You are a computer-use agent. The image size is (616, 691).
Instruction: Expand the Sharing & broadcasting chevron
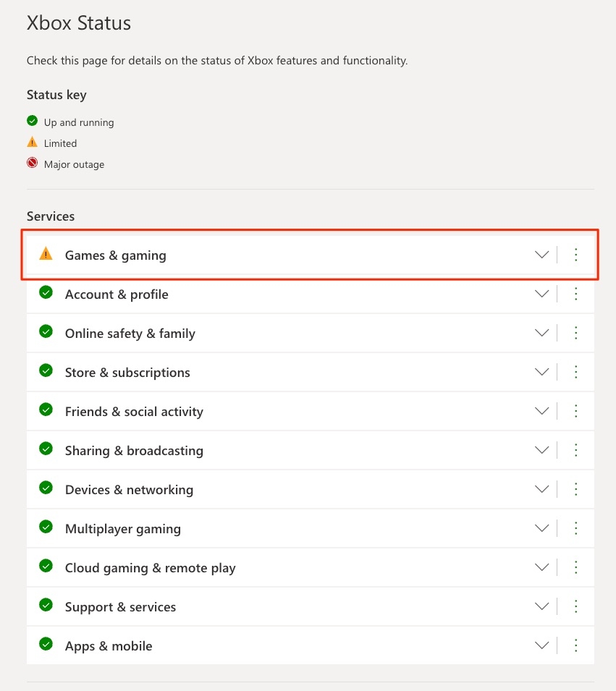point(541,450)
